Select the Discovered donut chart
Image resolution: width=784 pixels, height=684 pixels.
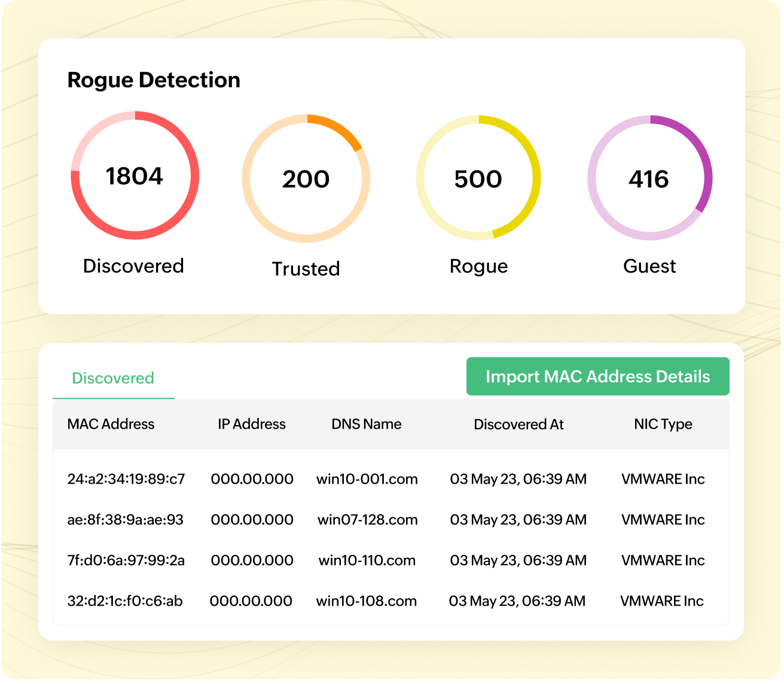135,176
